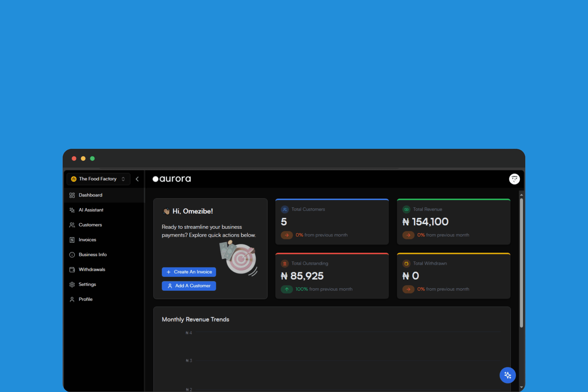Select Settings from the navigation menu
This screenshot has width=588, height=392.
[87, 284]
